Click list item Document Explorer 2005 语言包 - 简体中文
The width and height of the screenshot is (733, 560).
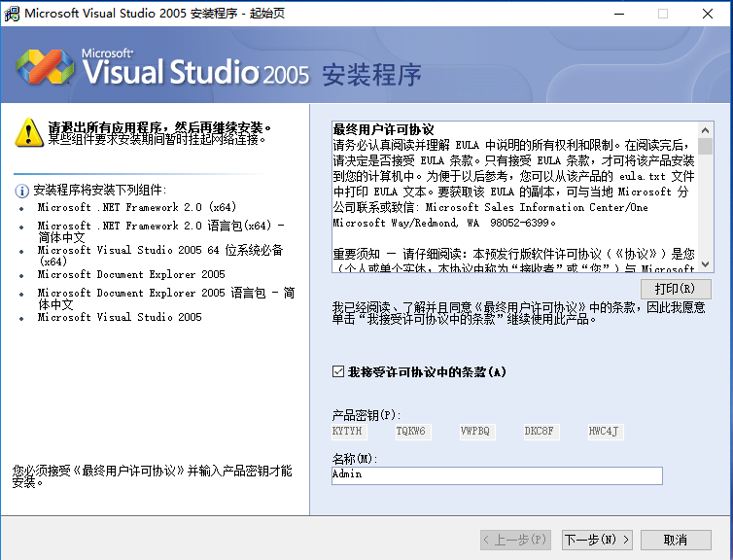(x=166, y=298)
